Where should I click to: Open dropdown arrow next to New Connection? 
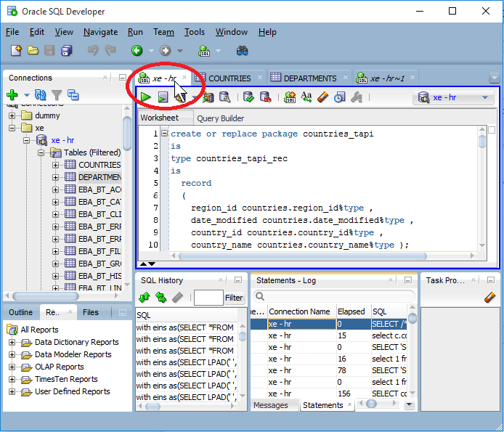(27, 95)
